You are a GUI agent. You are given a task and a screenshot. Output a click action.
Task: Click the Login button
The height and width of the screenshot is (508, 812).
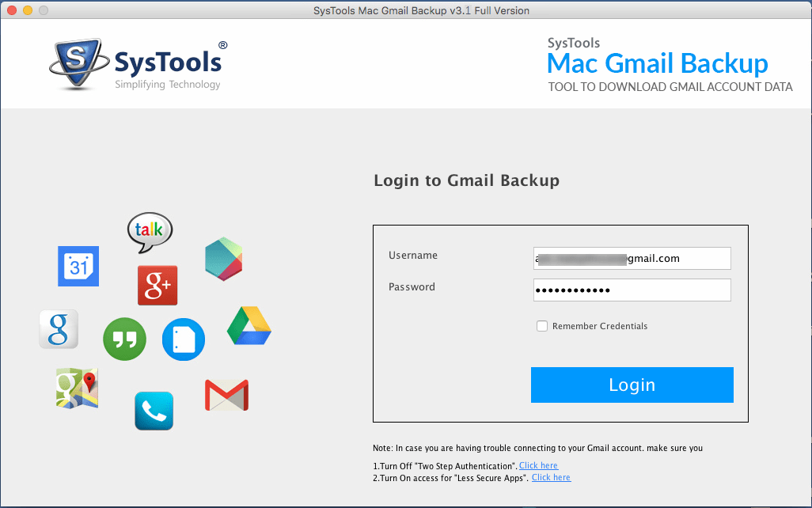click(632, 385)
